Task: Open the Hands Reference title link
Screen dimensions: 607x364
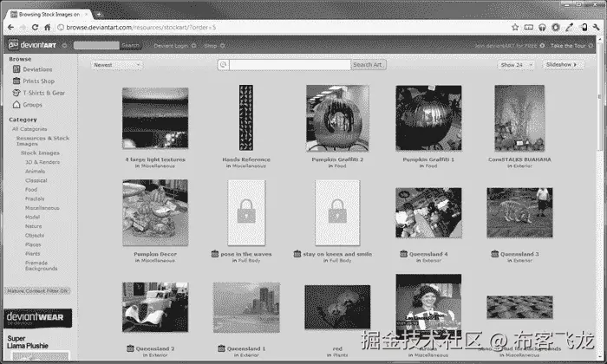Action: coord(246,159)
